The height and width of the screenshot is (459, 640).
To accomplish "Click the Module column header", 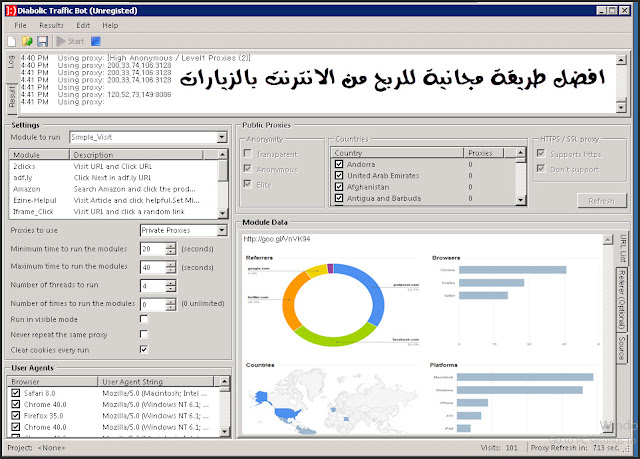I will (39, 155).
